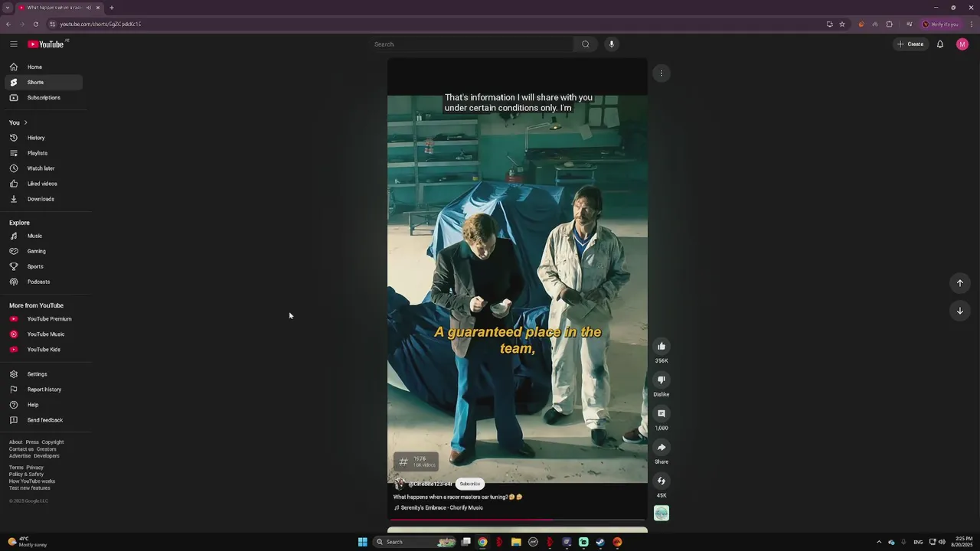Open Watch later list
This screenshot has width=980, height=551.
44,168
